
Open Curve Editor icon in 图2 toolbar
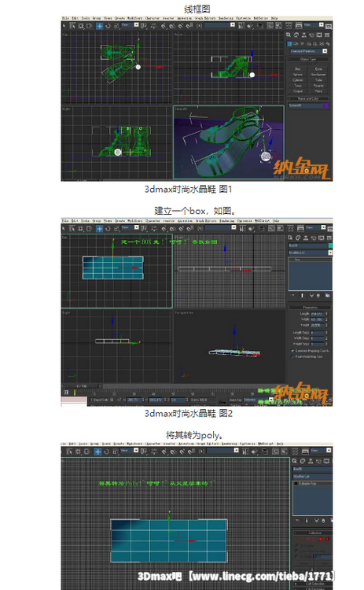(x=271, y=228)
